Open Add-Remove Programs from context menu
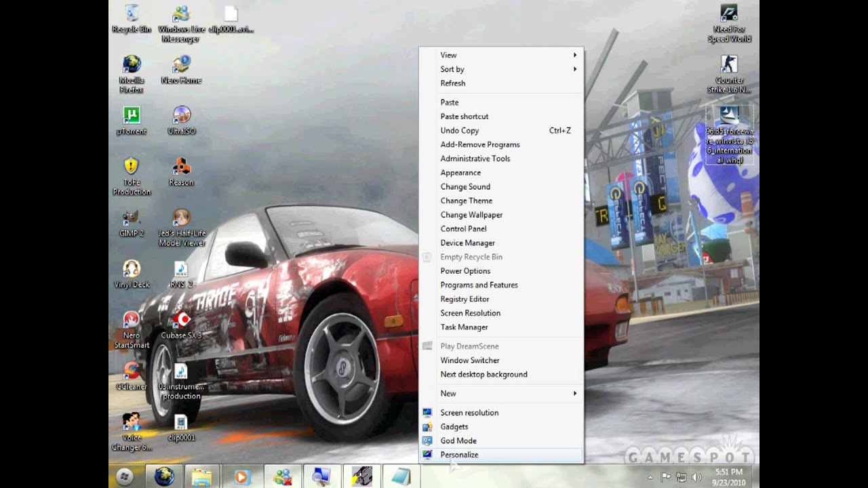 click(501, 144)
